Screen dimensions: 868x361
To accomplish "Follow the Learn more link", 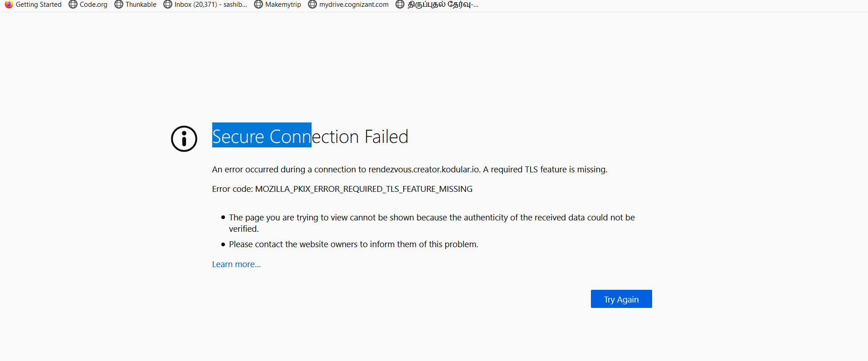I will click(236, 264).
